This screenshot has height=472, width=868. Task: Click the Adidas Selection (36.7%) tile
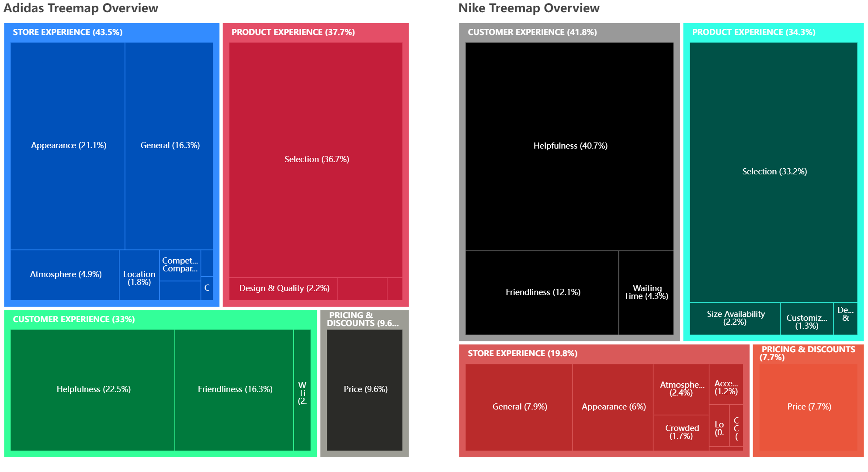pyautogui.click(x=316, y=160)
